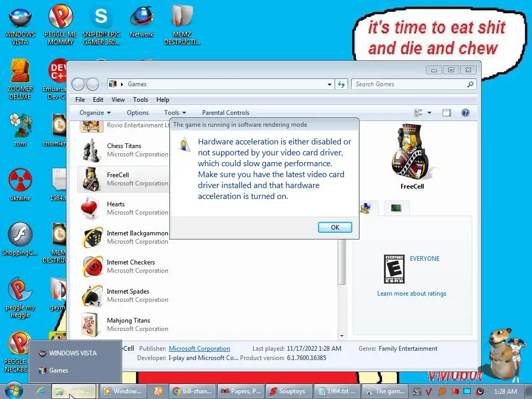Click Options in Games toolbar
This screenshot has height=399, width=532.
point(137,113)
